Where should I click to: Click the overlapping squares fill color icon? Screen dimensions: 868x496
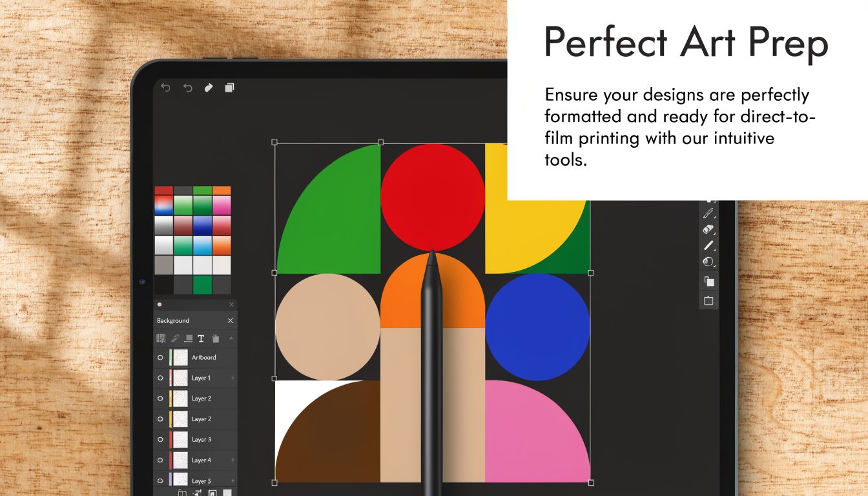click(x=708, y=282)
